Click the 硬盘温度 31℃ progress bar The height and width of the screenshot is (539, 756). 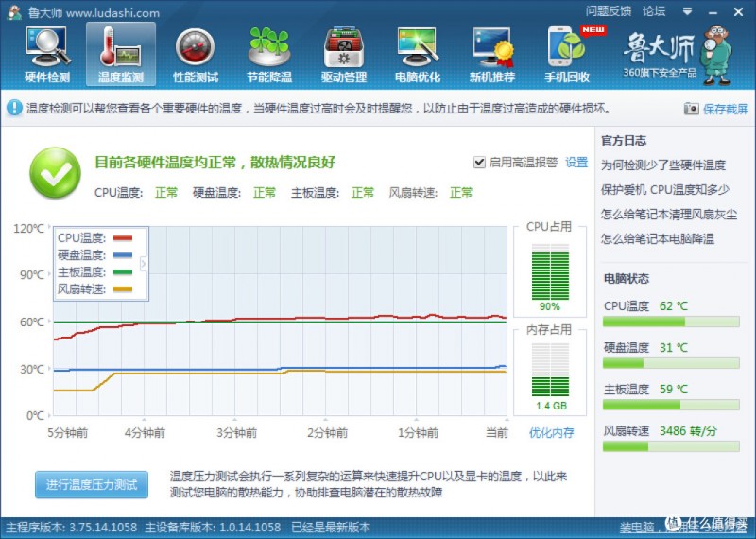(671, 363)
